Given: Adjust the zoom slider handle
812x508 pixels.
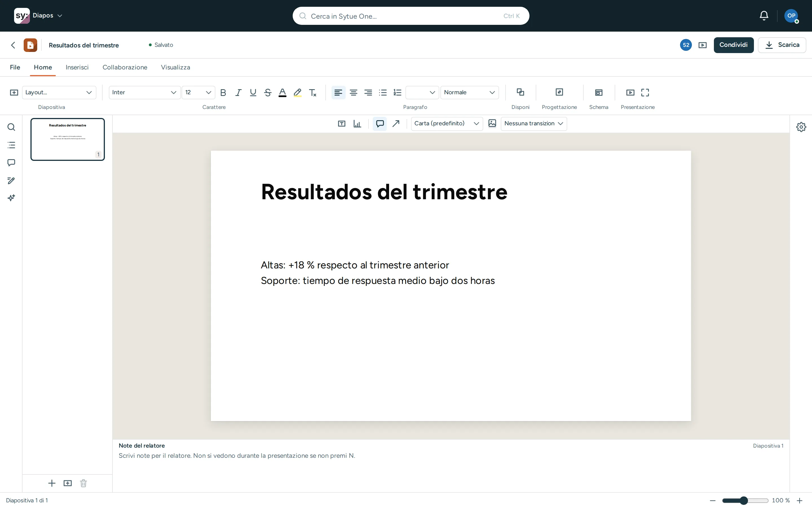Looking at the screenshot, I should (743, 501).
